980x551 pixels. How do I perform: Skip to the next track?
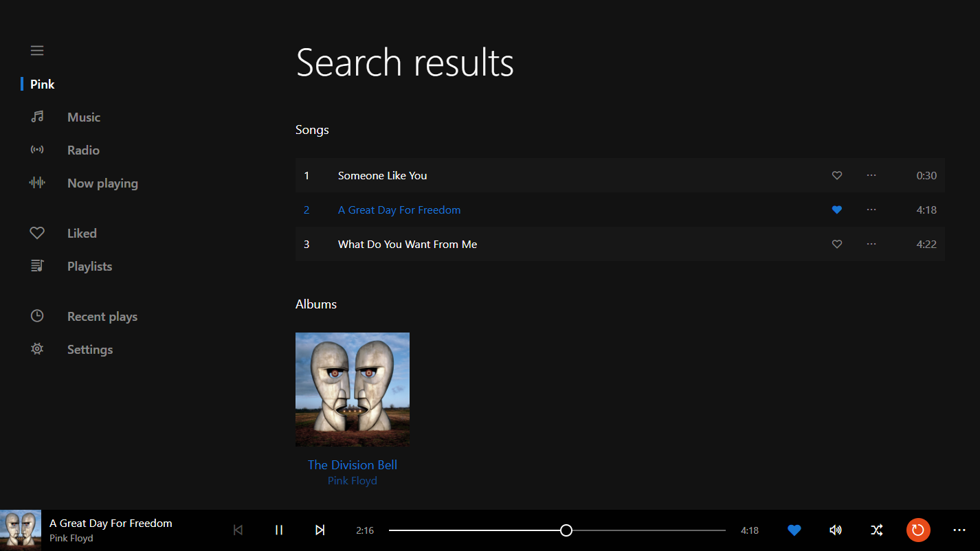[320, 530]
